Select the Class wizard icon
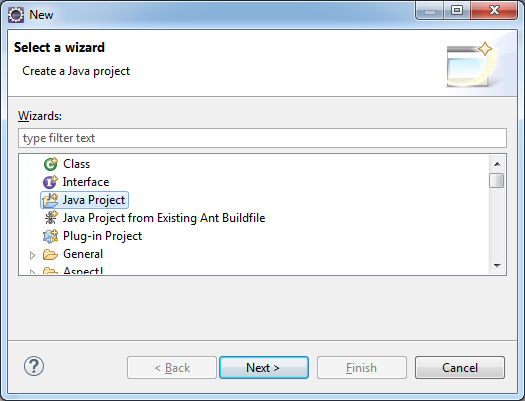The height and width of the screenshot is (401, 525). (x=51, y=164)
